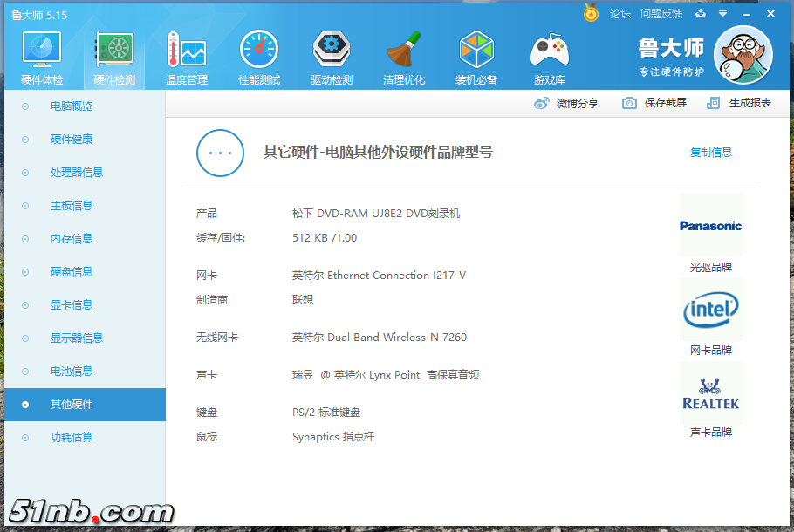Click 生成报表 to generate a report

pyautogui.click(x=739, y=103)
